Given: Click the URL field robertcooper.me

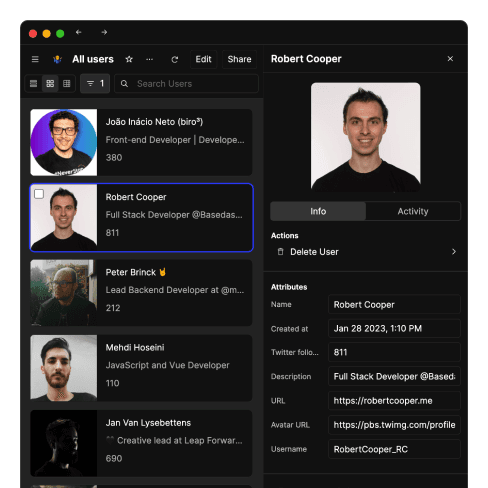Looking at the screenshot, I should (x=394, y=401).
